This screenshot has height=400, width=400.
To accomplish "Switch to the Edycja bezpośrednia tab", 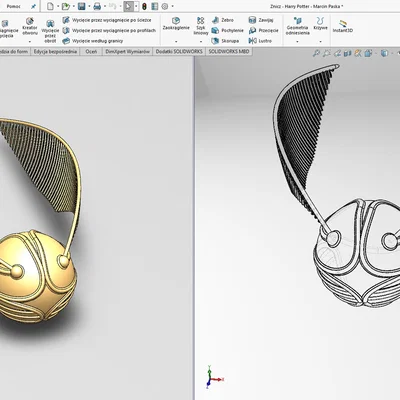I will click(x=55, y=52).
